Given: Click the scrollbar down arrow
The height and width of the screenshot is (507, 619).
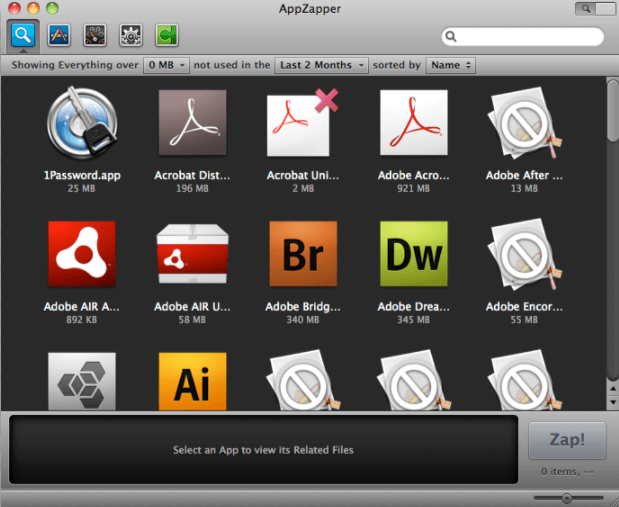Looking at the screenshot, I should (x=613, y=402).
